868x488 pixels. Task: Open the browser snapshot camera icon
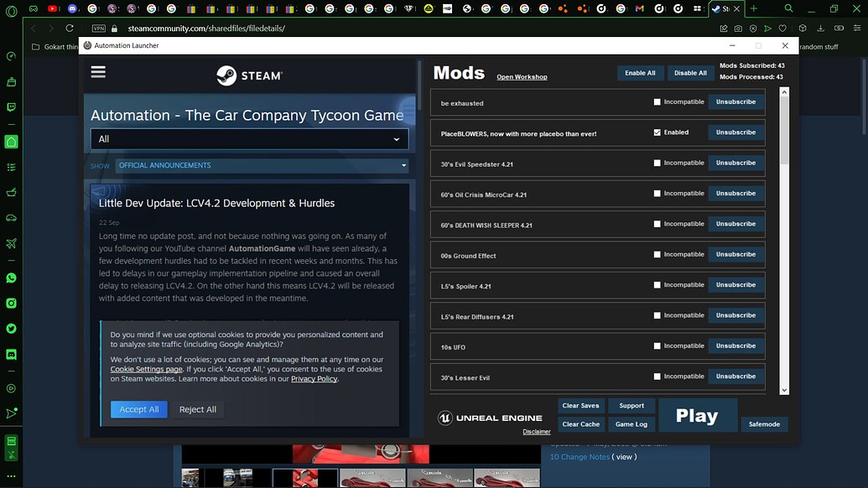(739, 29)
